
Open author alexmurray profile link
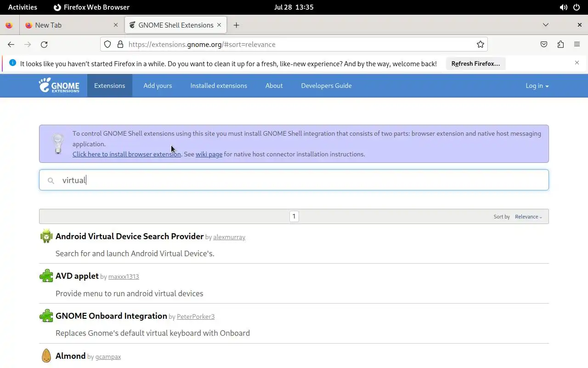(x=229, y=237)
